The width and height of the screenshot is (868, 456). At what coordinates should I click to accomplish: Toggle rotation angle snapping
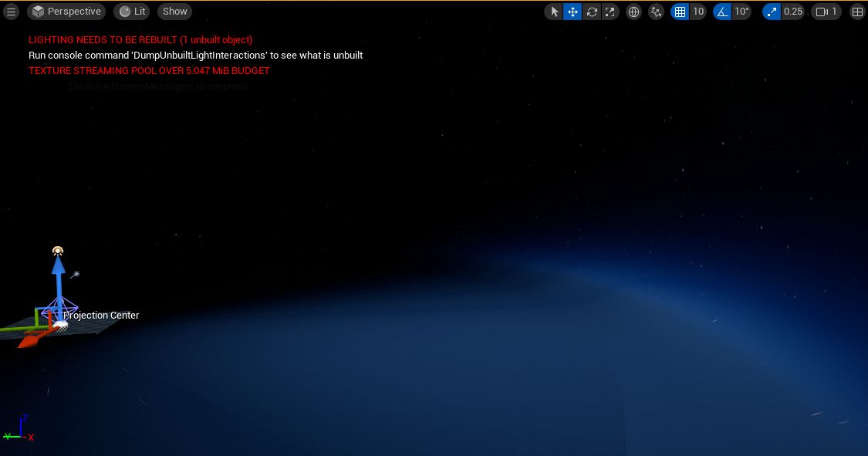722,12
